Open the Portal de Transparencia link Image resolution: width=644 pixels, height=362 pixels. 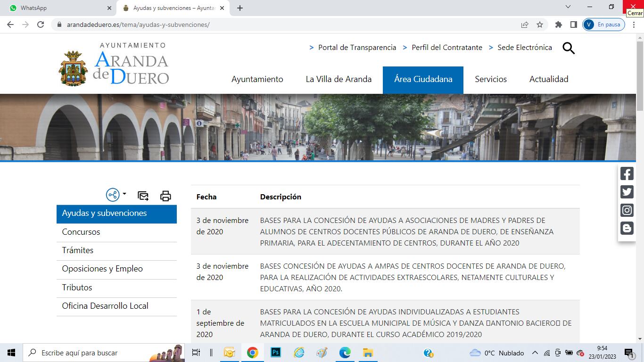(357, 47)
